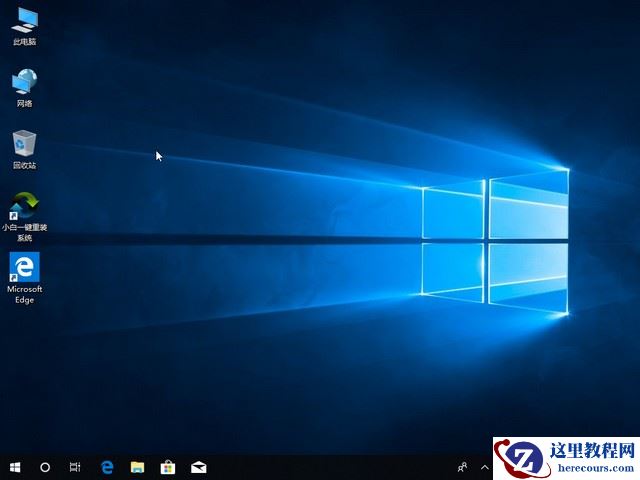
Task: Select the This PC desktop icon
Action: [x=24, y=27]
